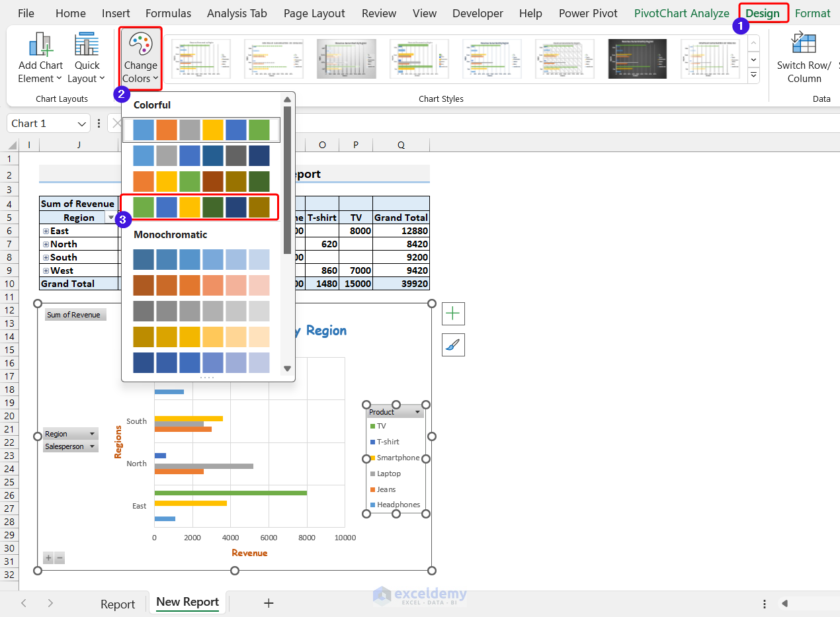Click the paintbrush Chart Styles button
The height and width of the screenshot is (617, 840).
[453, 345]
